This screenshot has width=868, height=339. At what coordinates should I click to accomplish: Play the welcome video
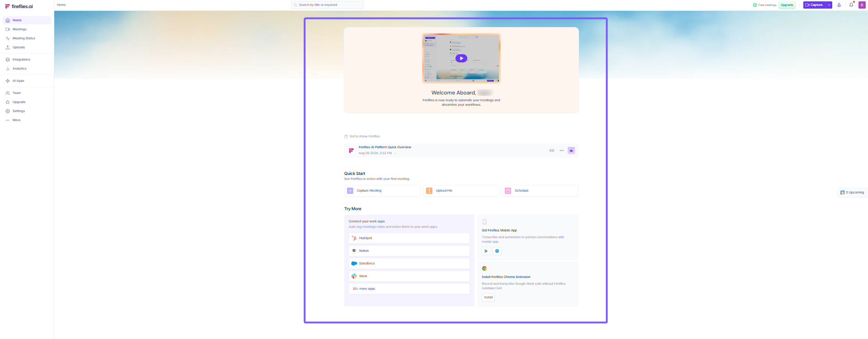pos(461,58)
